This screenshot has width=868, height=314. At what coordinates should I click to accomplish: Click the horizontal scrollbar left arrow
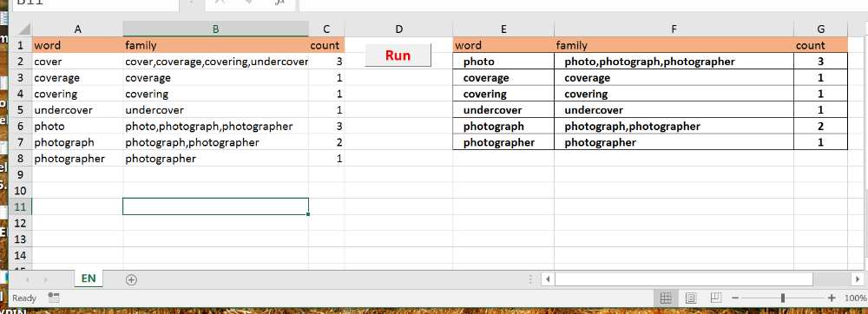coord(548,278)
